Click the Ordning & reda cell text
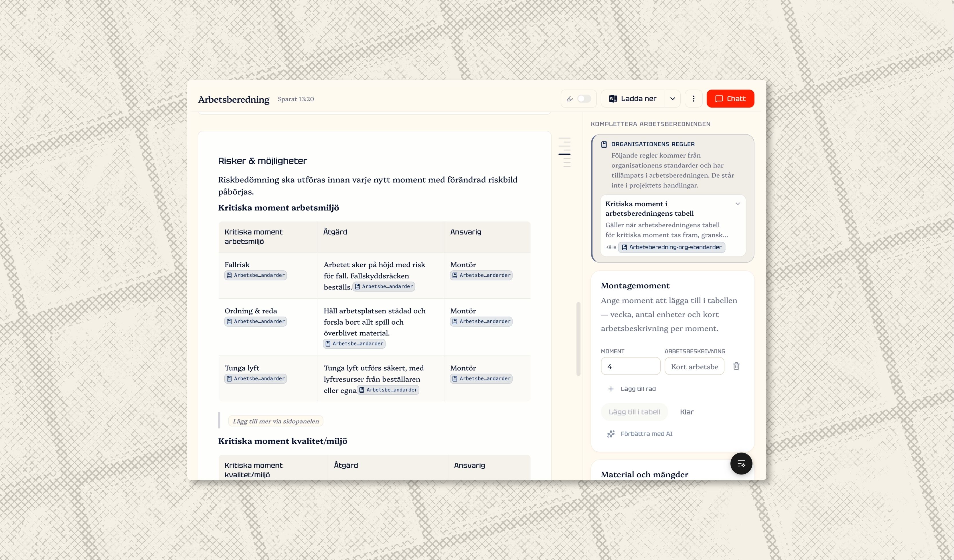The width and height of the screenshot is (954, 560). 251,311
